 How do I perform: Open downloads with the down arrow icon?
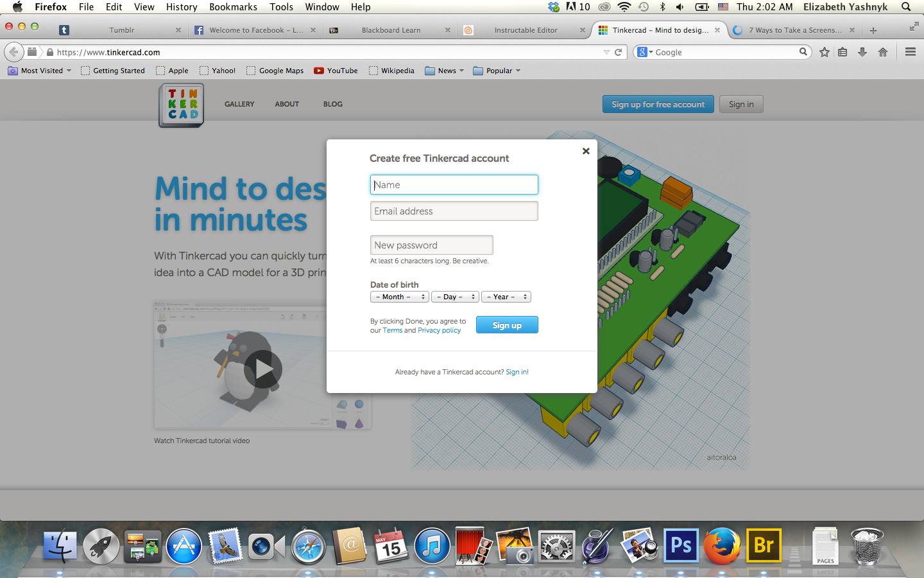(862, 52)
